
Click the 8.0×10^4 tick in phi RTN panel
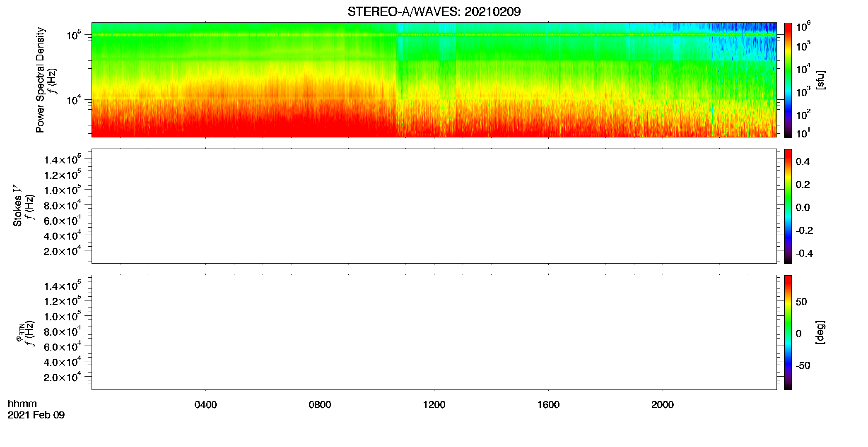pos(63,331)
